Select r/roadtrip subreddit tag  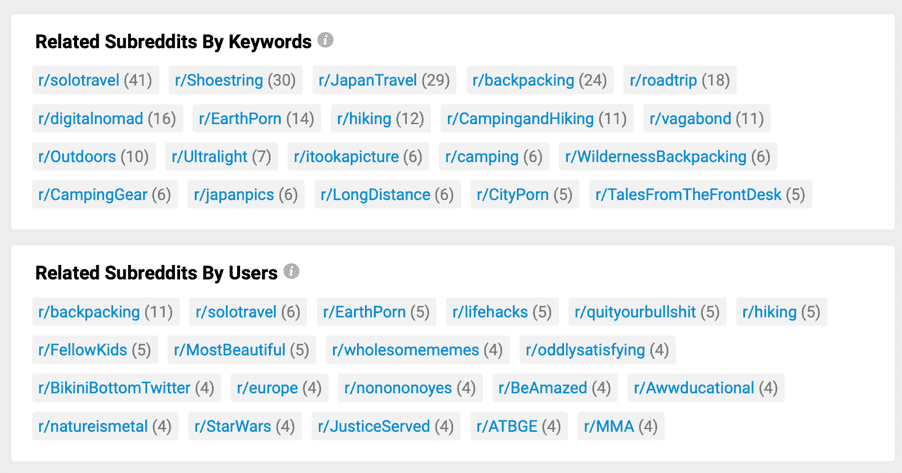(663, 80)
